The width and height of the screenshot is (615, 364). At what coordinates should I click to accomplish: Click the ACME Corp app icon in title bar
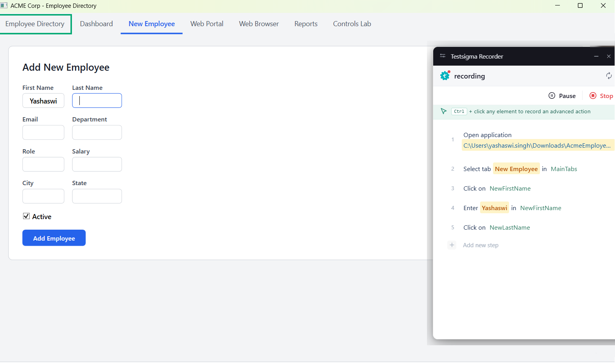4,5
